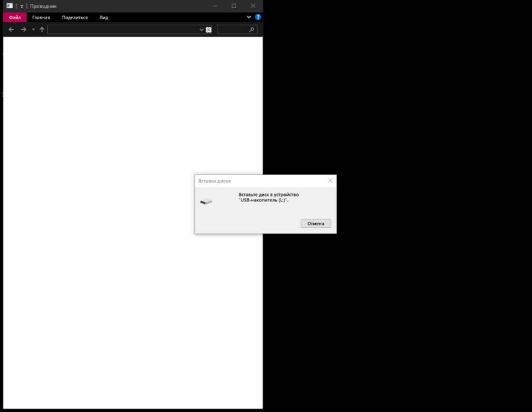Screen dimensions: 532x412
Task: Click inside the address bar field
Action: 123,30
